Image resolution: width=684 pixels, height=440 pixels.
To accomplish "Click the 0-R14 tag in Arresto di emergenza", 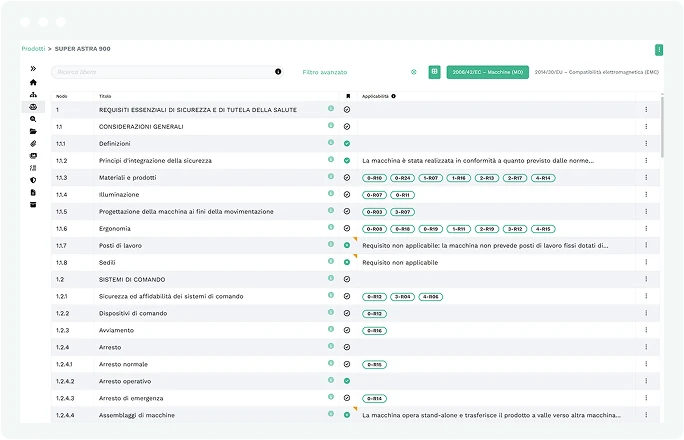I will [374, 399].
